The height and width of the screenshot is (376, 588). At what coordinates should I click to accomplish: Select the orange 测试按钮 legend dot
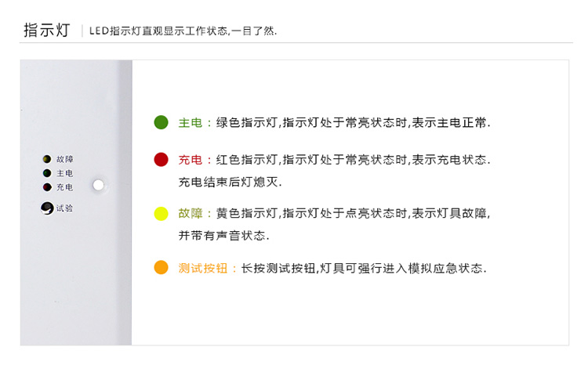[162, 268]
